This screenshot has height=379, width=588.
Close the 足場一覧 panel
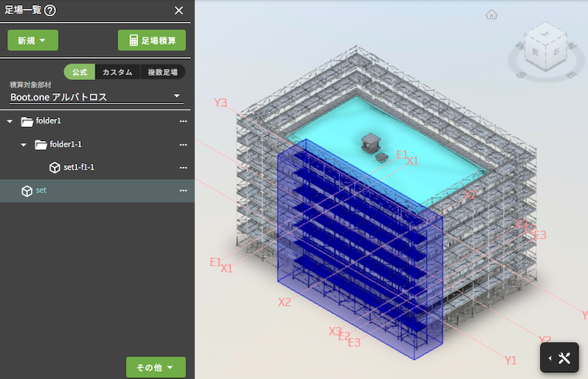[179, 10]
